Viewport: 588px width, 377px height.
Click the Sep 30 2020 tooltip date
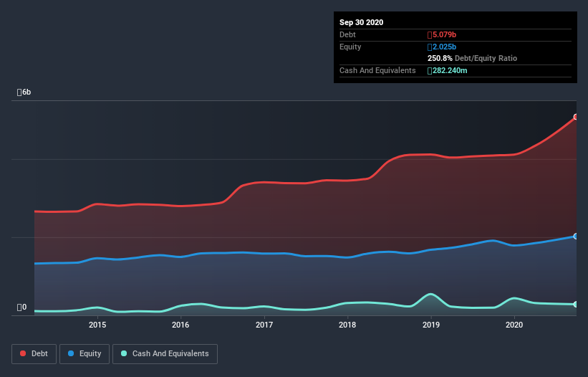tap(362, 22)
